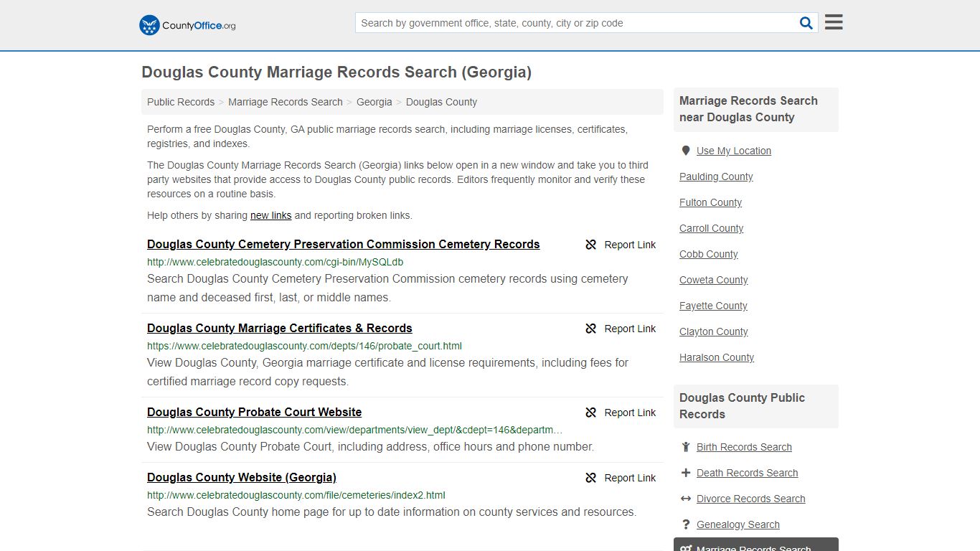Click the cross icon beside Death Records Search
This screenshot has width=980, height=551.
point(686,473)
